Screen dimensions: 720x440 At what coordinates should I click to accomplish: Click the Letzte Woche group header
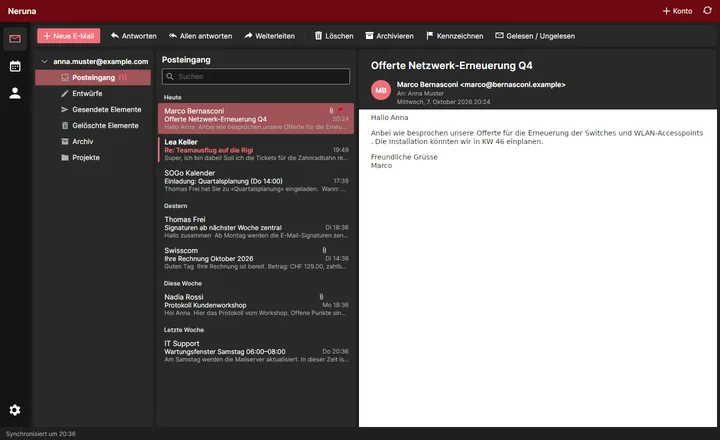click(184, 330)
